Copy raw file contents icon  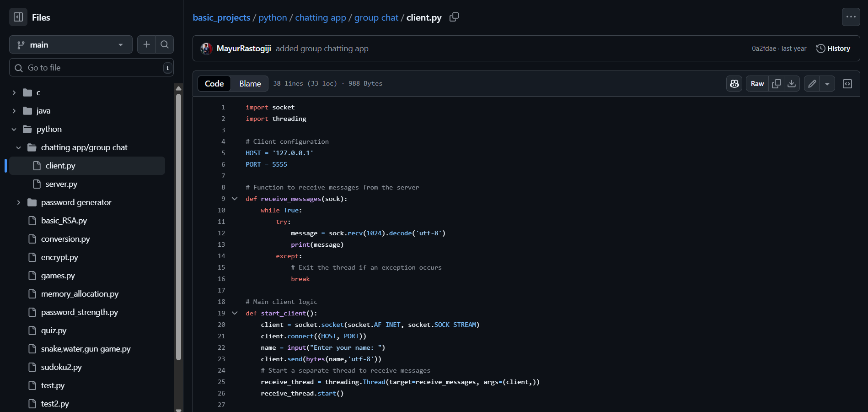click(776, 84)
